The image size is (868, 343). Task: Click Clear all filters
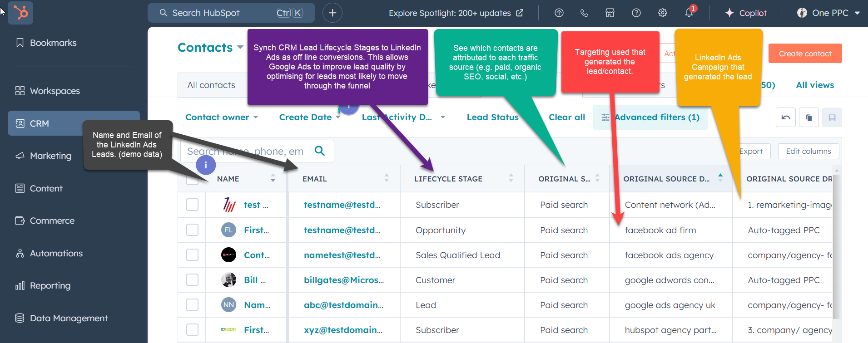[567, 117]
